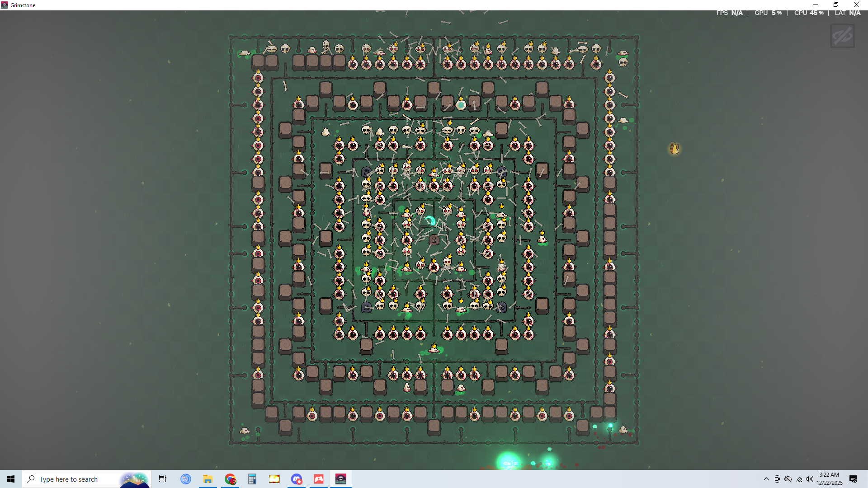Open the volume control in the system tray
The width and height of the screenshot is (868, 488).
tap(809, 479)
